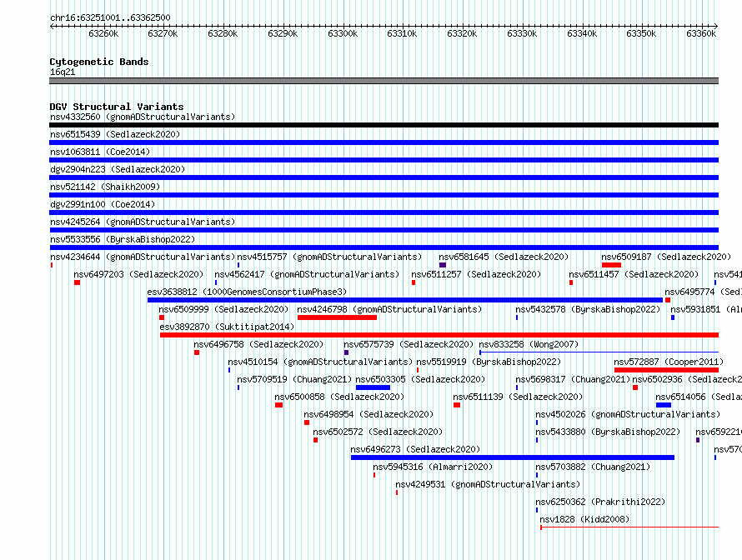Click the nsv1828 (Kidd2008) label

click(x=584, y=519)
